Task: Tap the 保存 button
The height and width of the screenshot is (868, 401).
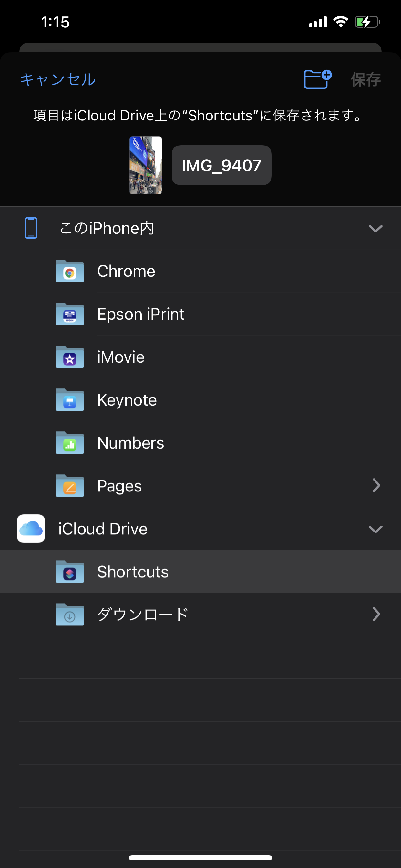Action: (365, 80)
